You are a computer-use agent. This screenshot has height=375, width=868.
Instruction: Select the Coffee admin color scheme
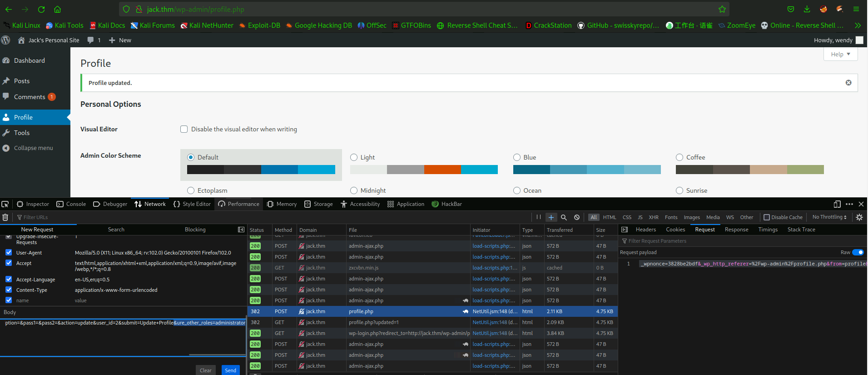680,157
